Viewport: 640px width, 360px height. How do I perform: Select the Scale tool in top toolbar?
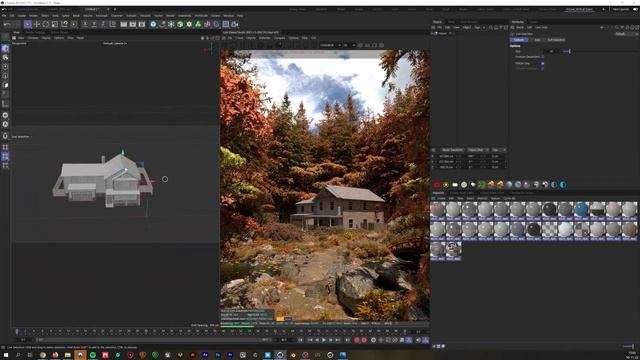point(55,24)
